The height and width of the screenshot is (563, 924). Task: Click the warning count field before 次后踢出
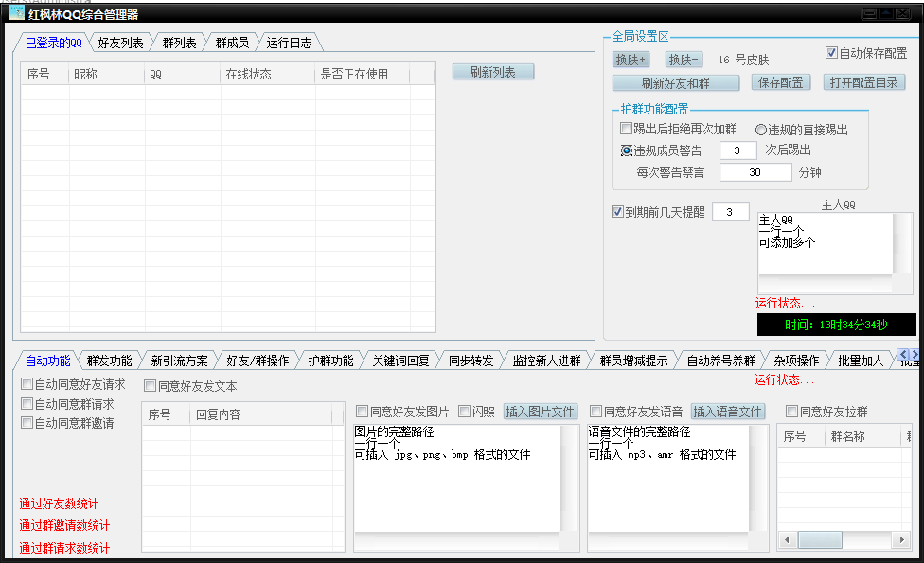[x=737, y=150]
